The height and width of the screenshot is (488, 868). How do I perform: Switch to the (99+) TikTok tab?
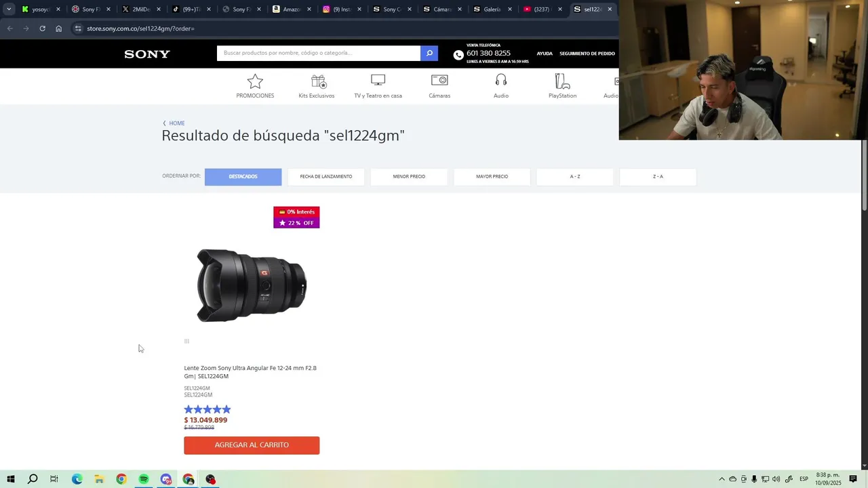click(191, 9)
